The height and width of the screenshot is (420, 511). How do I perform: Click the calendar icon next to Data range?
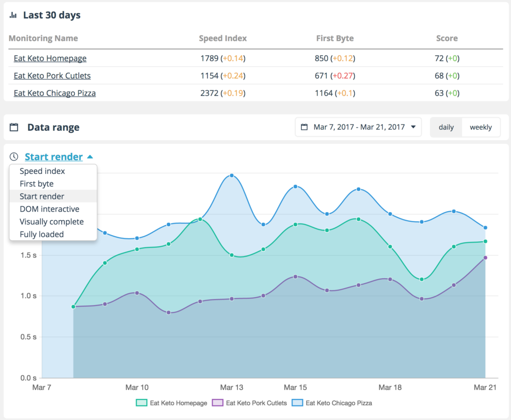14,127
